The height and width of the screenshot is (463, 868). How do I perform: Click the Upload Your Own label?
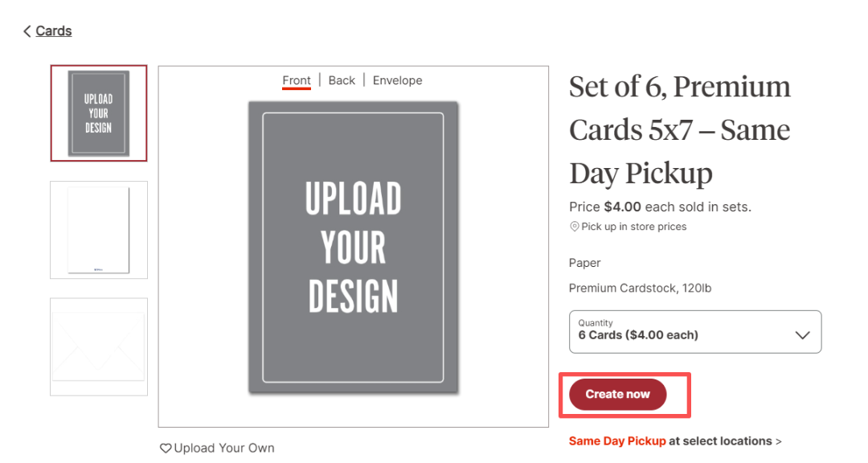pos(224,449)
